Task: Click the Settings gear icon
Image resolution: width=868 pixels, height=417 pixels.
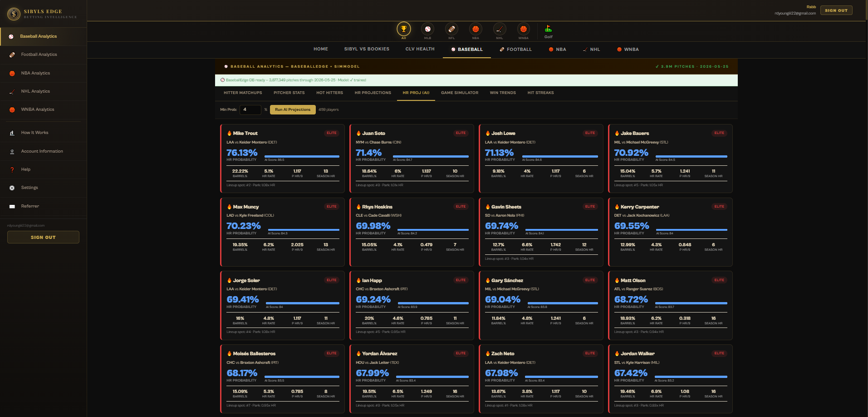Action: pyautogui.click(x=12, y=188)
